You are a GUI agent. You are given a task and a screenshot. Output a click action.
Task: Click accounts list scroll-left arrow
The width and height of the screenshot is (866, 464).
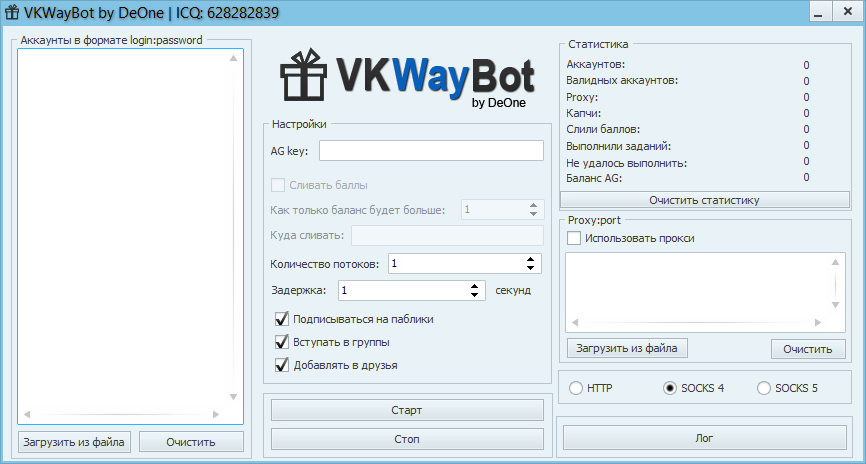click(x=26, y=414)
